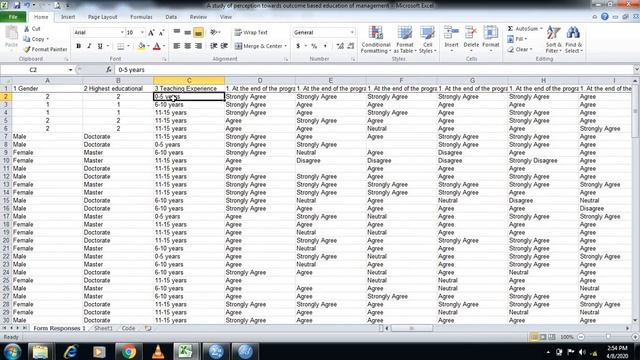The width and height of the screenshot is (640, 360).
Task: Open Font Color dropdown arrow
Action: coord(164,46)
